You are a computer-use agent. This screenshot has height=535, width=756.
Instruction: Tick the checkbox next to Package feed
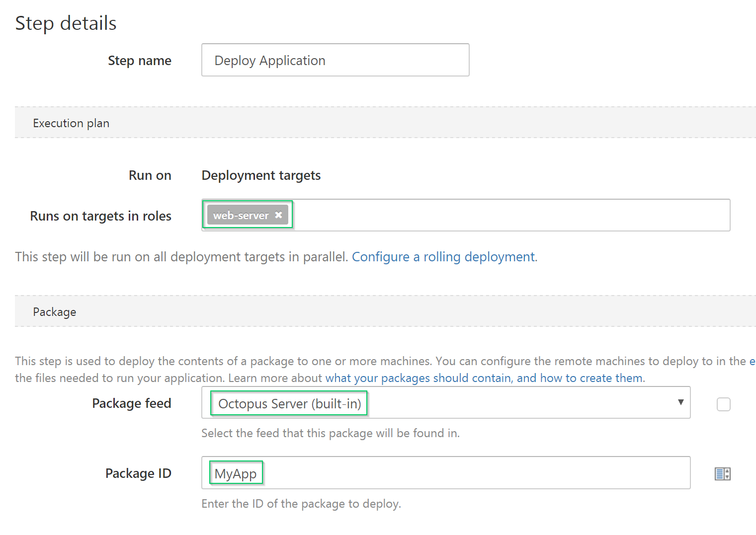723,404
